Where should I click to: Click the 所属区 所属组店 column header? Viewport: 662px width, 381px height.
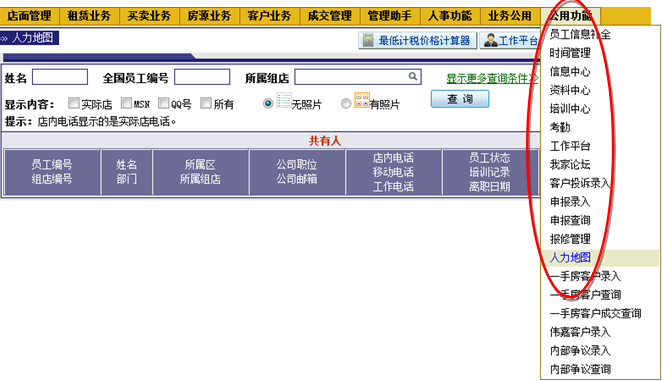201,172
